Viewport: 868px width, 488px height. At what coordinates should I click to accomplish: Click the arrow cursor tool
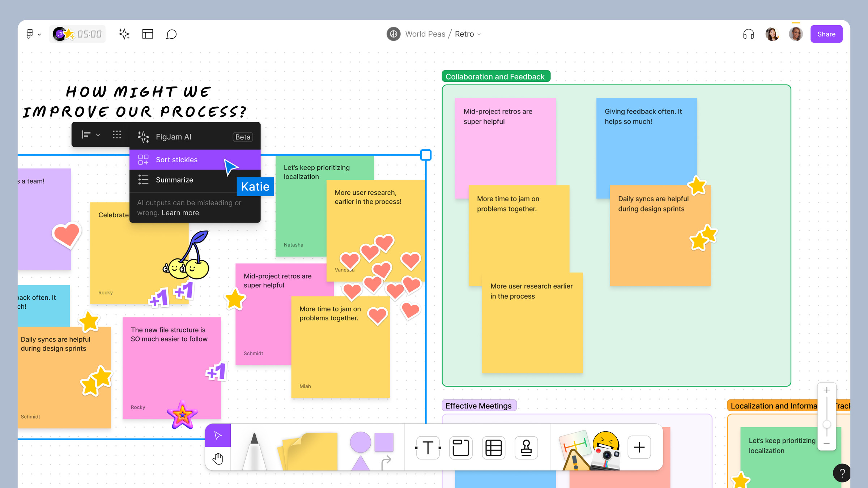(218, 435)
